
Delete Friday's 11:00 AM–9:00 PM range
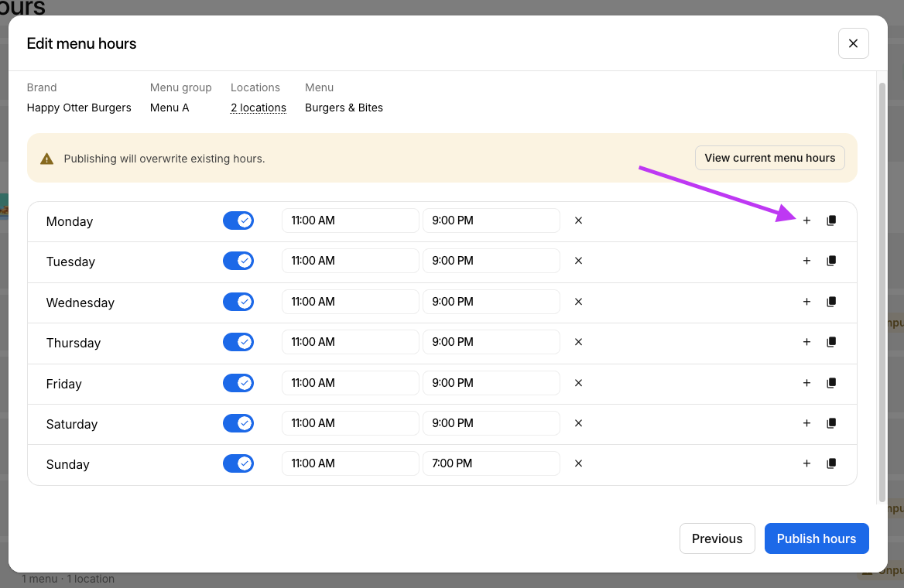pos(578,383)
